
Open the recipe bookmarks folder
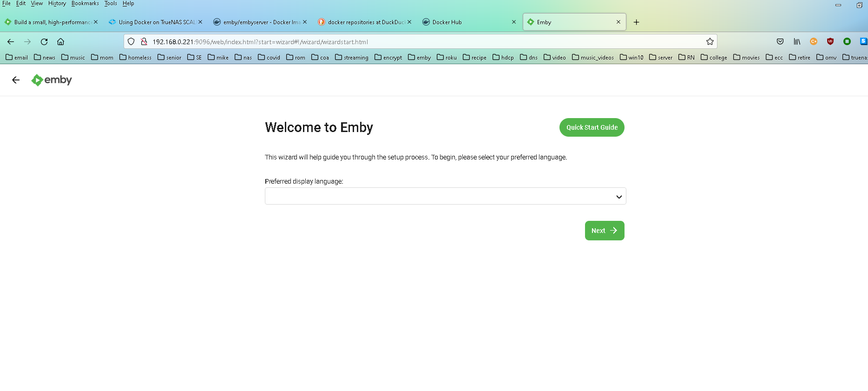tap(475, 57)
